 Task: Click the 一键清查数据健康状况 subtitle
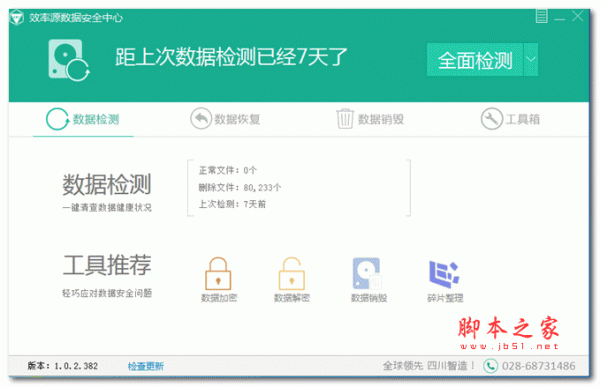click(107, 207)
